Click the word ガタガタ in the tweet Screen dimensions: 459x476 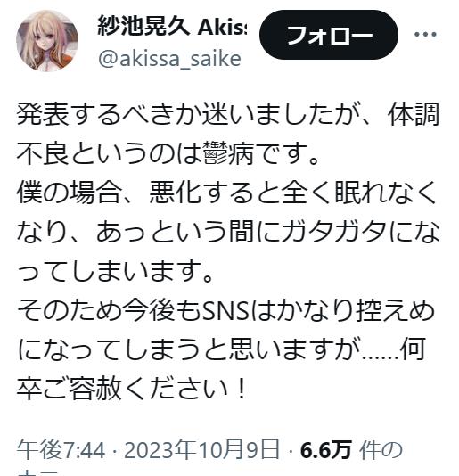pyautogui.click(x=333, y=233)
